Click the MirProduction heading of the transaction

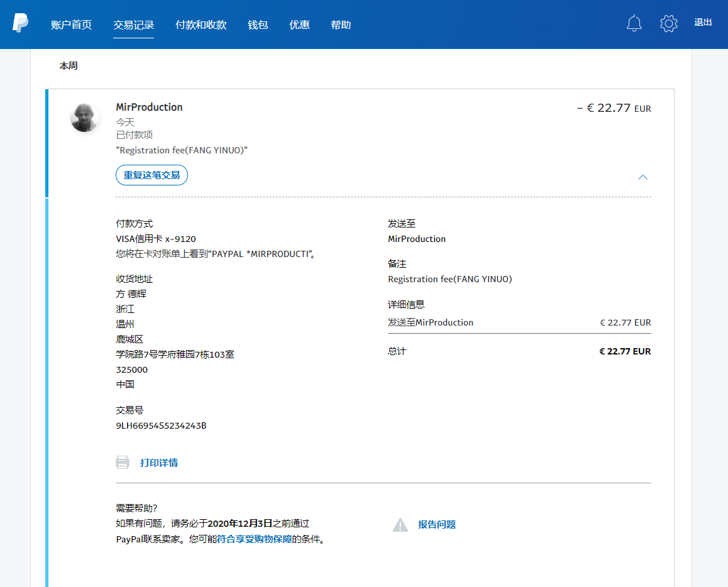(149, 107)
